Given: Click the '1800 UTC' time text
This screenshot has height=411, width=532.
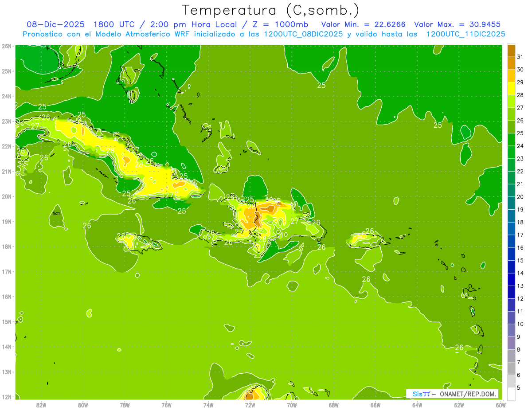Looking at the screenshot, I should pos(115,25).
